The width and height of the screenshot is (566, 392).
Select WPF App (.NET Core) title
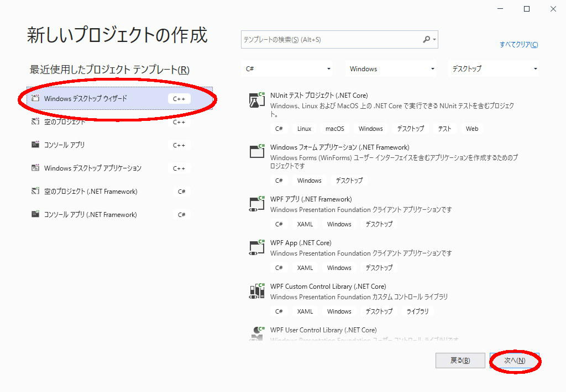point(301,243)
